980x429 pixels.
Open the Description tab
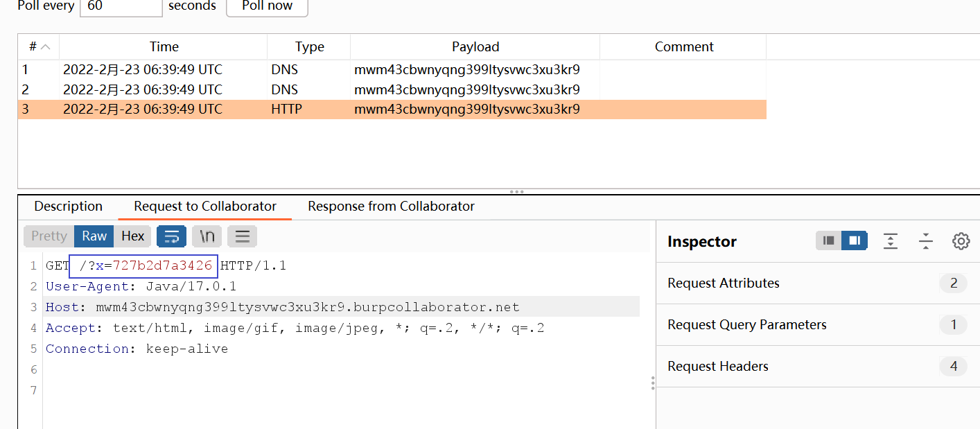tap(68, 207)
